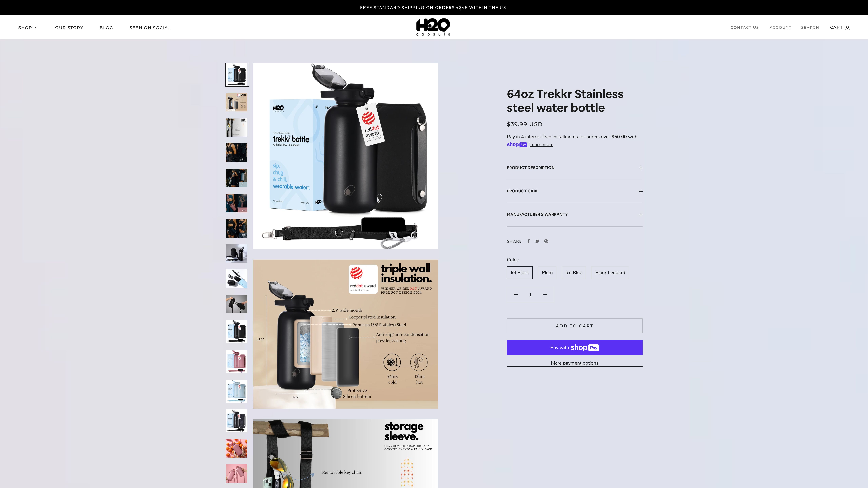Share product on Pinterest icon
Viewport: 868px width, 488px height.
(x=546, y=241)
